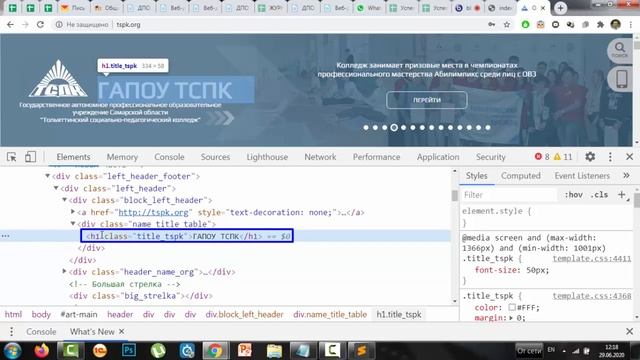The image size is (640, 360).
Task: Click the styles Filter input field
Action: pos(509,195)
